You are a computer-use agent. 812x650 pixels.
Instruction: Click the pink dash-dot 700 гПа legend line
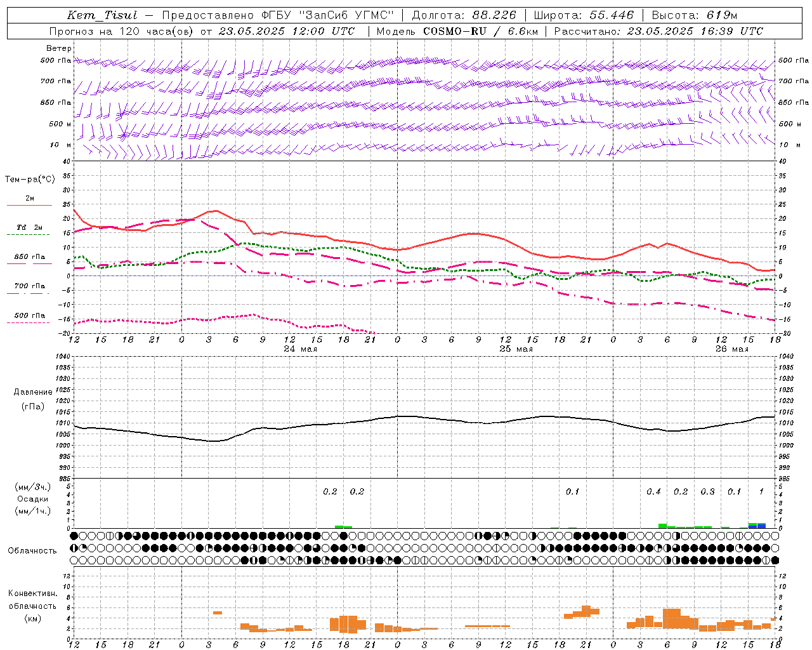pyautogui.click(x=29, y=293)
